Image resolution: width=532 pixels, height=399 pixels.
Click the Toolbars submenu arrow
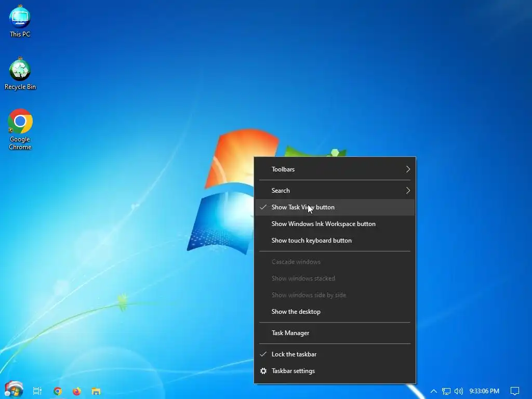click(x=408, y=169)
